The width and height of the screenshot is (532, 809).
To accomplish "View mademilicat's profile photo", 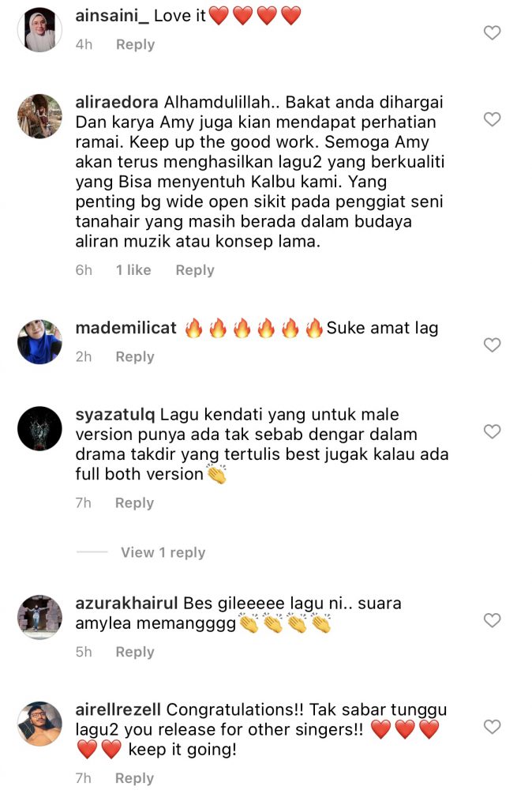I will point(39,341).
